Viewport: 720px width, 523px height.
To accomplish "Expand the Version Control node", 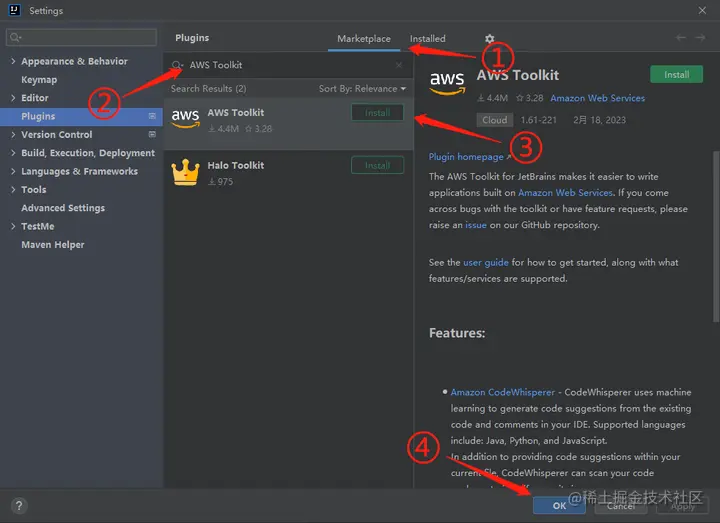I will tap(13, 135).
